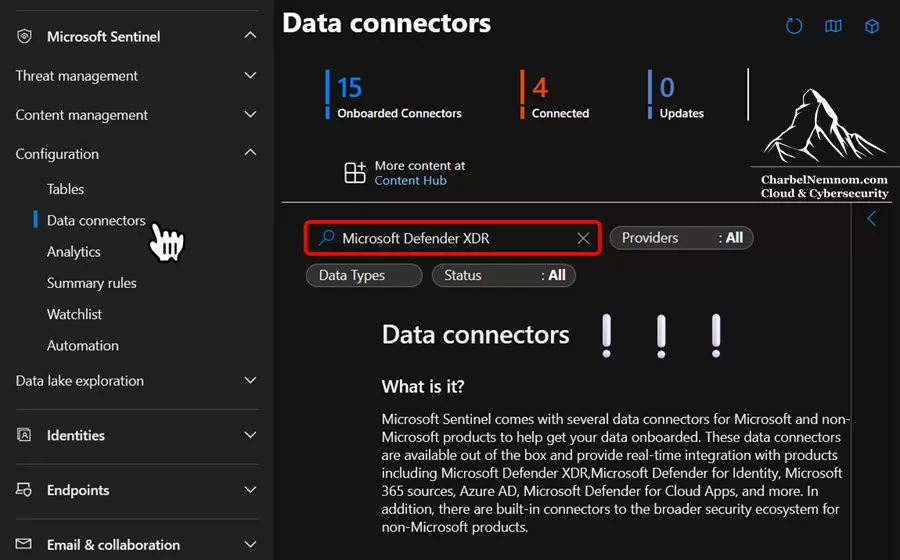Click the search magnifier icon

click(x=327, y=237)
